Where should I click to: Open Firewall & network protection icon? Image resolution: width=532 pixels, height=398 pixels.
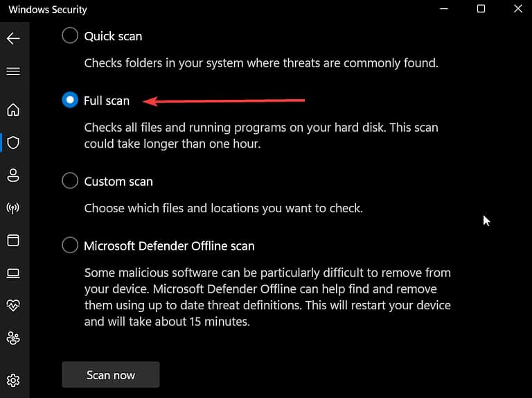coord(13,207)
